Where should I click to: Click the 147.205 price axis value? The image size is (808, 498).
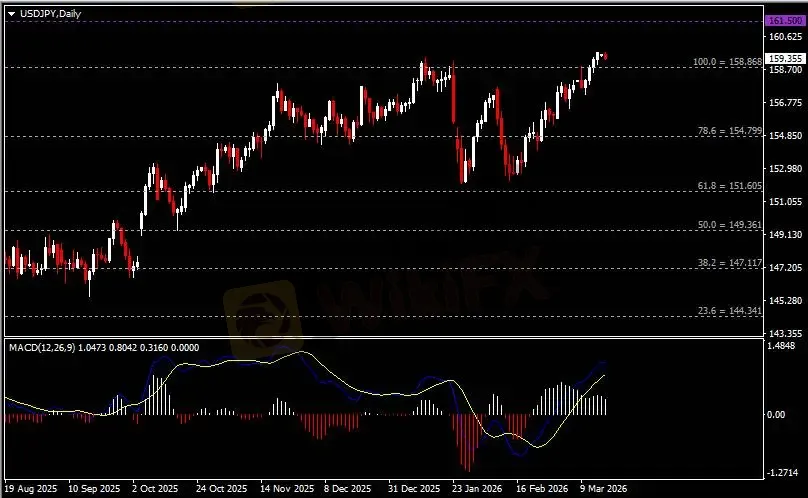coord(786,268)
